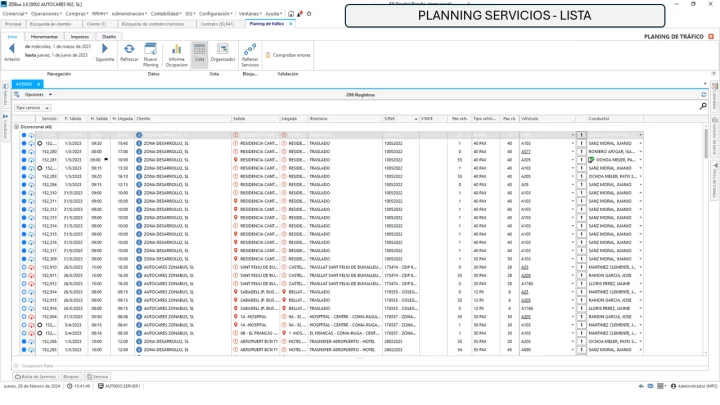The image size is (720, 405).
Task: Open the Operaciones menu
Action: click(51, 13)
